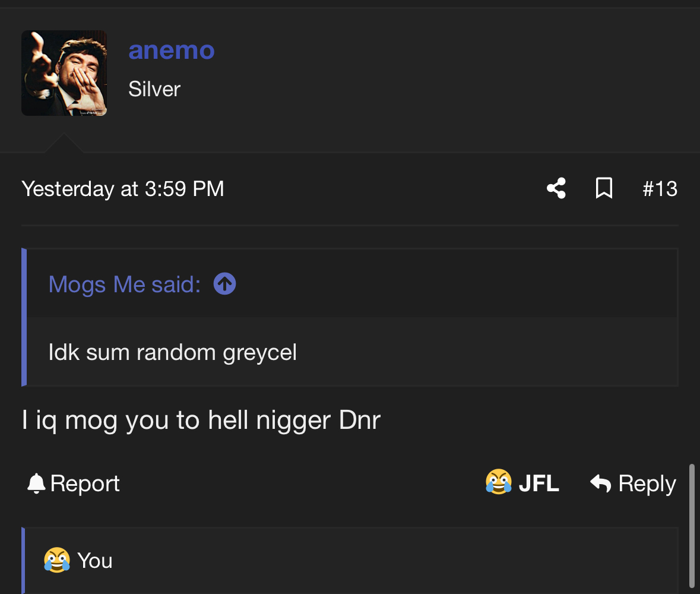Click the quoted "Idk sum random greycel" text

pyautogui.click(x=172, y=352)
